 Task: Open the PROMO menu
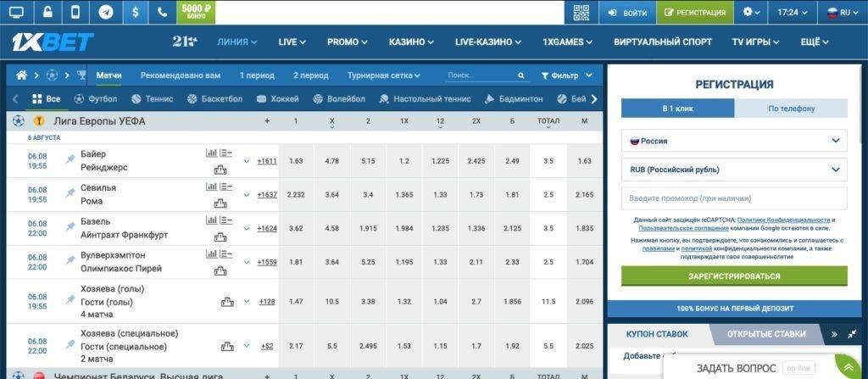347,42
